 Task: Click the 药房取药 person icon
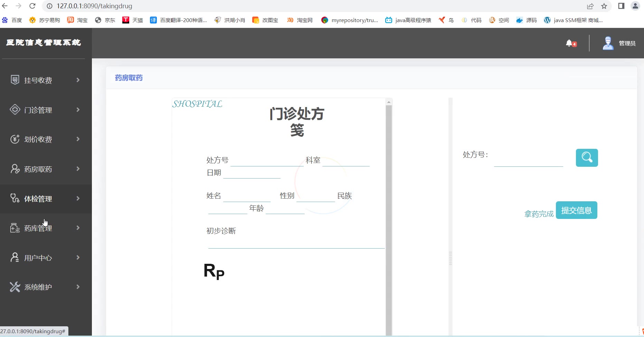15,168
